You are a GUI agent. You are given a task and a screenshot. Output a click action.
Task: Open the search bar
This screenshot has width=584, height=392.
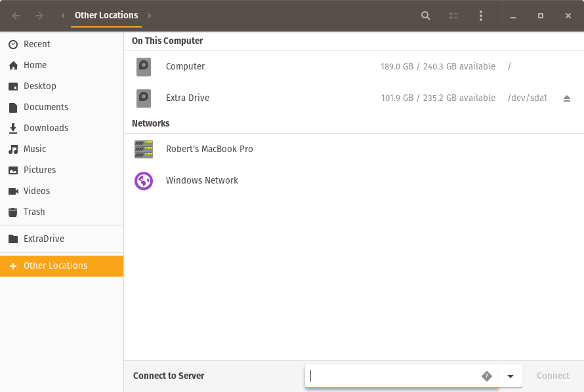[x=425, y=15]
